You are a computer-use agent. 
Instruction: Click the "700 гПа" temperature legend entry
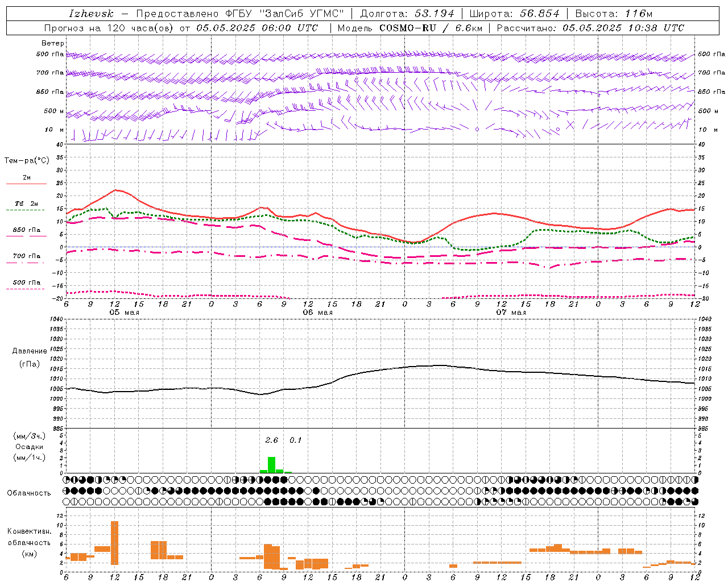pyautogui.click(x=27, y=256)
